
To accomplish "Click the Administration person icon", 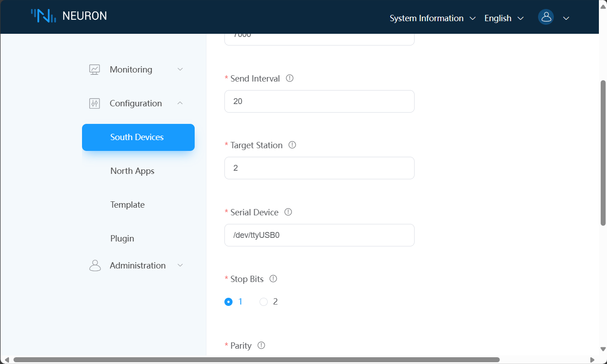I will pyautogui.click(x=95, y=265).
